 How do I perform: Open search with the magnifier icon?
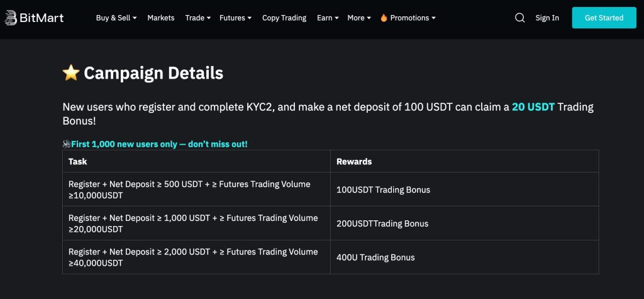[x=519, y=18]
